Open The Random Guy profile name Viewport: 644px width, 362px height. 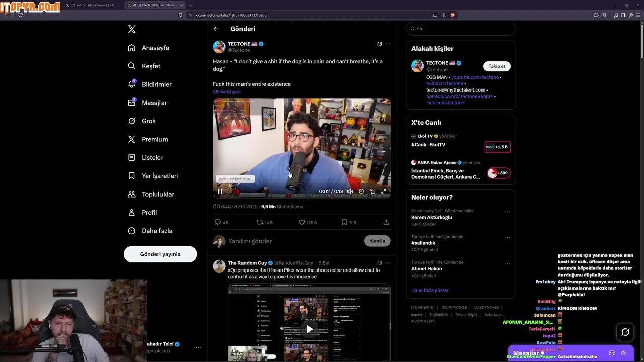tap(247, 263)
